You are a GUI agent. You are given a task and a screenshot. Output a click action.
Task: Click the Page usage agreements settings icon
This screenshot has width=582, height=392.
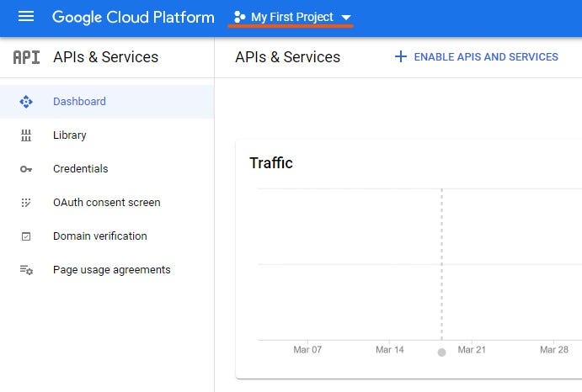[x=26, y=270]
